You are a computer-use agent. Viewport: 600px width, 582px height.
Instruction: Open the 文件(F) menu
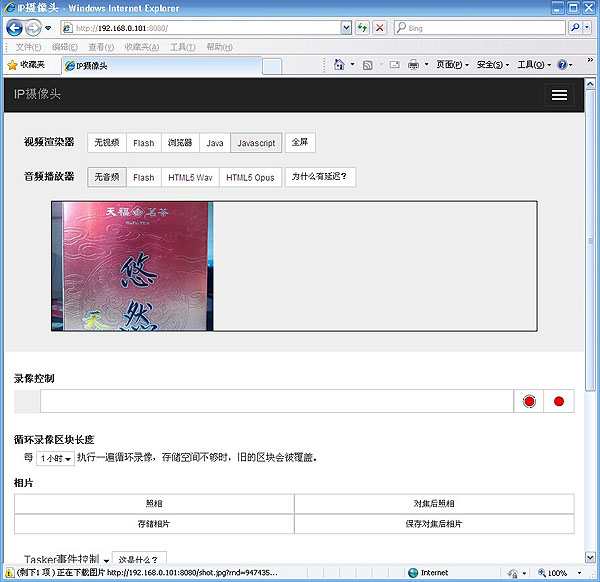tap(28, 47)
